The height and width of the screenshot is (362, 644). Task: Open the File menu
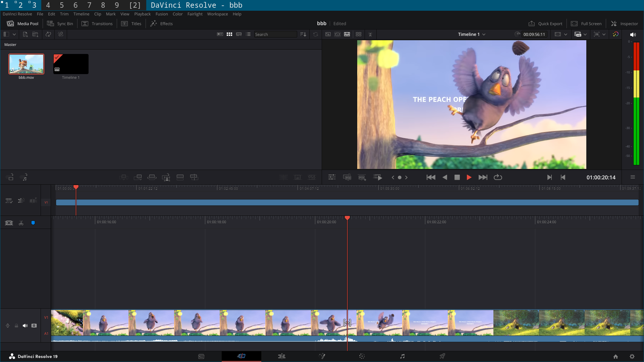pyautogui.click(x=40, y=14)
